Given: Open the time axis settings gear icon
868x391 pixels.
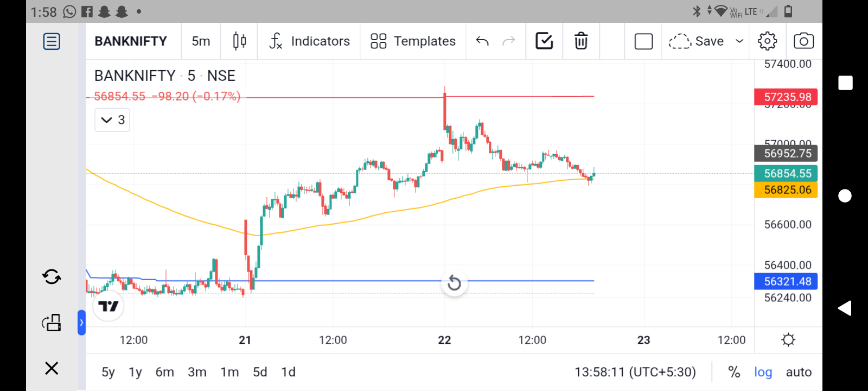Looking at the screenshot, I should click(x=788, y=340).
